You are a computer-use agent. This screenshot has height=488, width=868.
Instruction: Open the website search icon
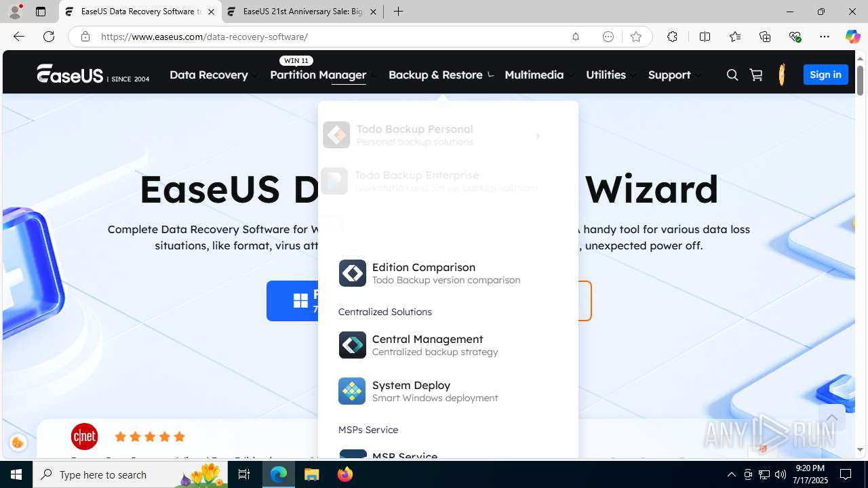click(732, 75)
